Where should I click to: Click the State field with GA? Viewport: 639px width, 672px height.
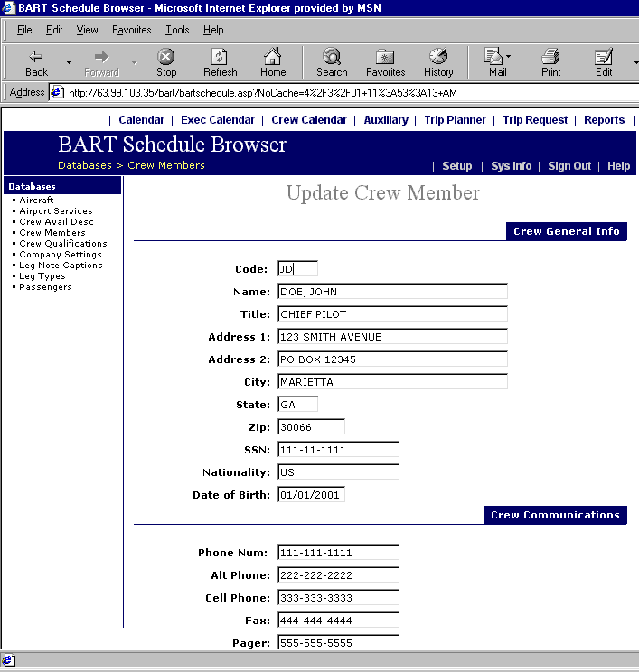pos(297,405)
